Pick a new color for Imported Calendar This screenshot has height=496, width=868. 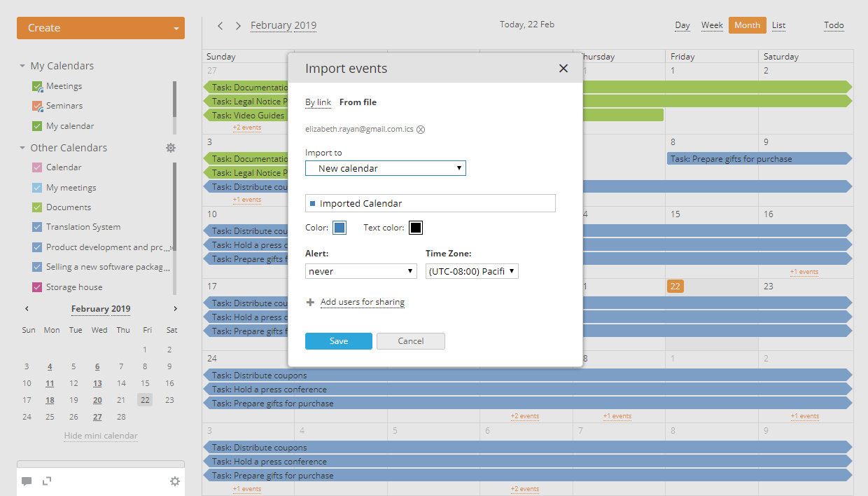(339, 227)
